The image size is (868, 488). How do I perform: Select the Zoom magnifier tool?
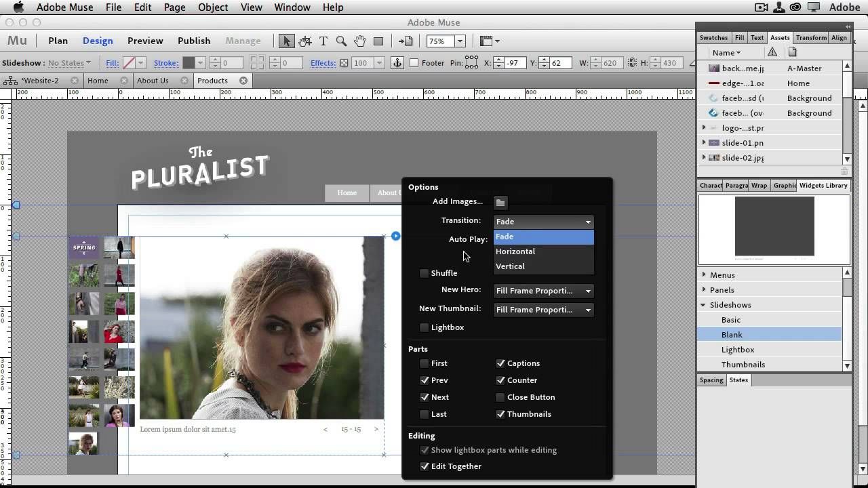[x=342, y=41]
